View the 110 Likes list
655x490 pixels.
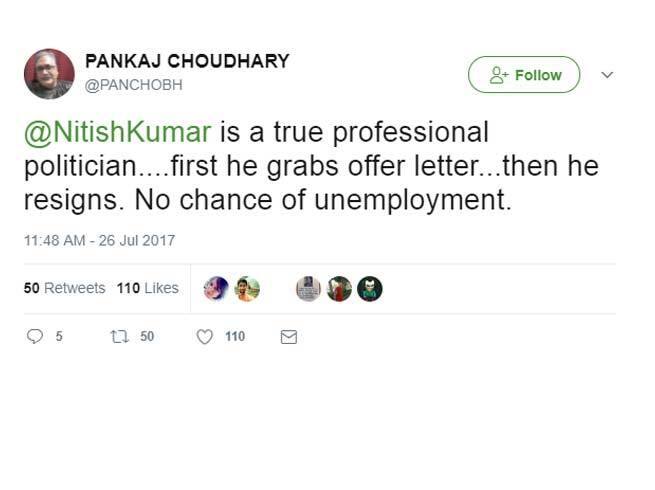coord(147,288)
